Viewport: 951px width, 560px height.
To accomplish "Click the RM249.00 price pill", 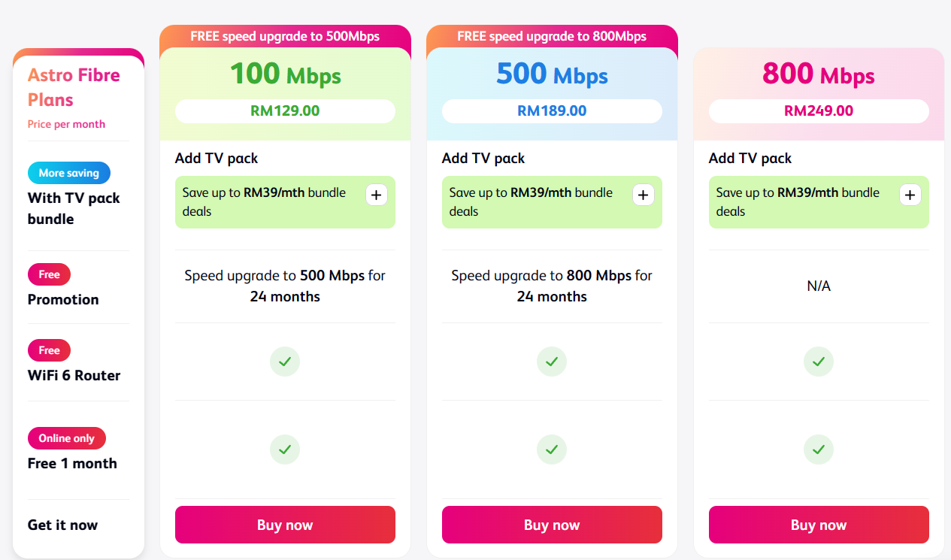I will tap(819, 110).
